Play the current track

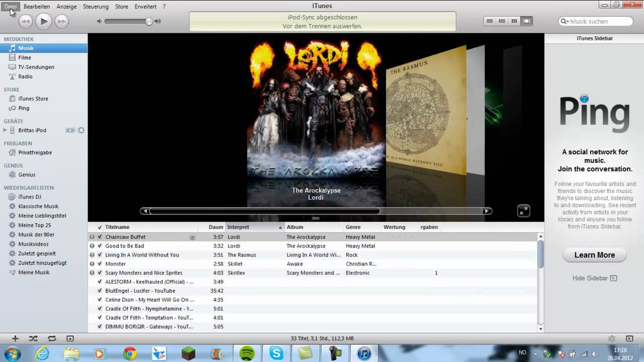(x=44, y=21)
